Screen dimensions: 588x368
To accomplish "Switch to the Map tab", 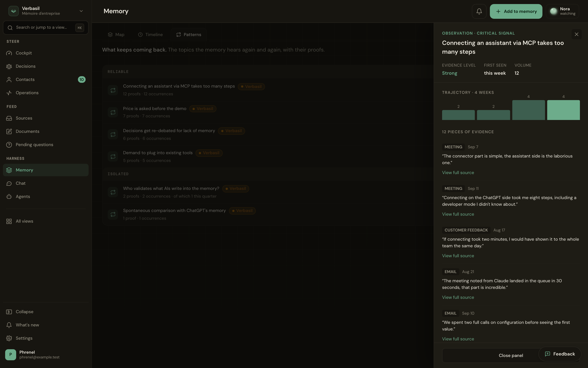I will pos(116,35).
